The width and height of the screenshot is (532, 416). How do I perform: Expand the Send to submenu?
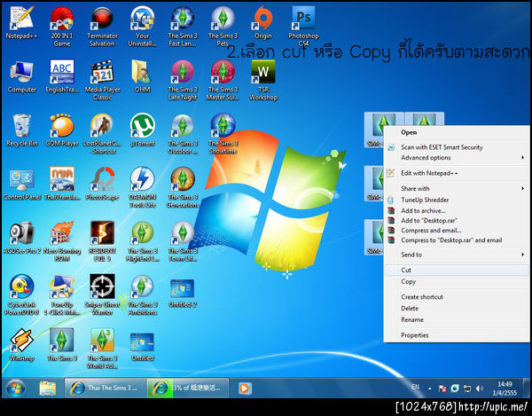(457, 255)
